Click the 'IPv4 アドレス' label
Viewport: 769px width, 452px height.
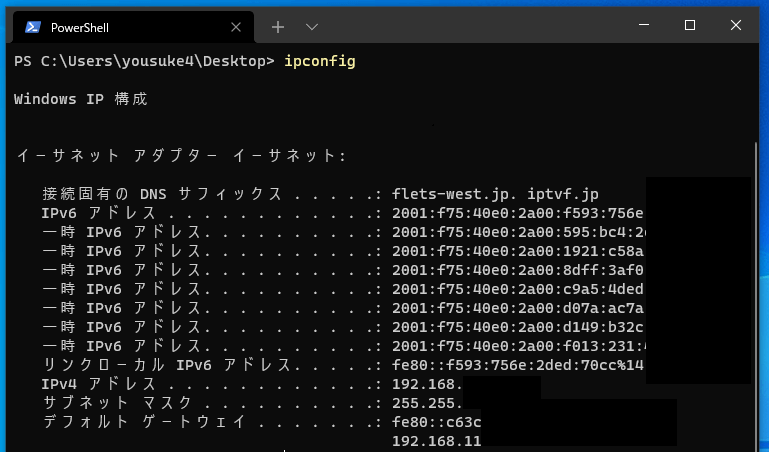pos(99,384)
